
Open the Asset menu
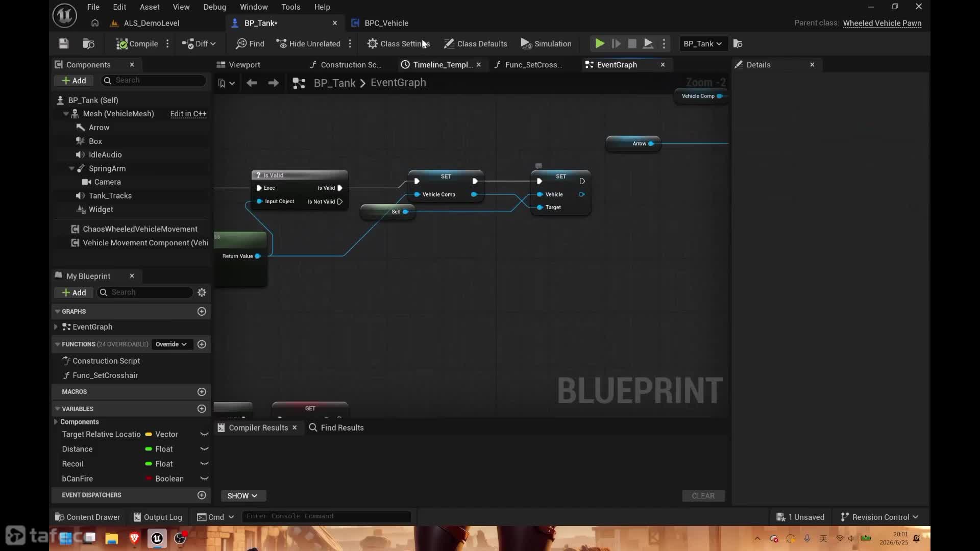(x=150, y=7)
